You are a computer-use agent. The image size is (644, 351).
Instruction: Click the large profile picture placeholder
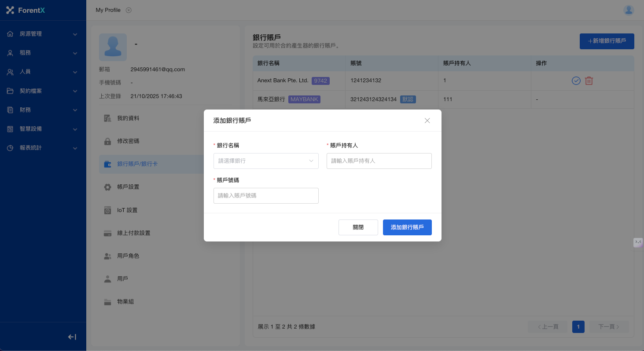click(113, 47)
